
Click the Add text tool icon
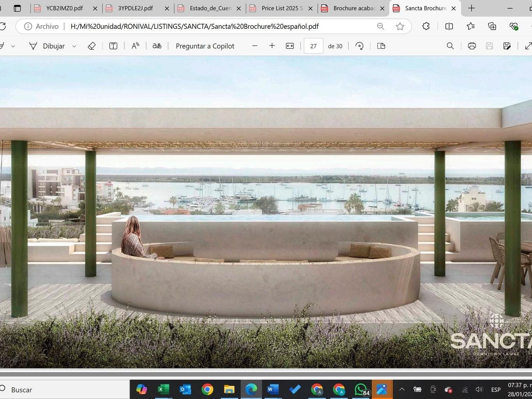[x=113, y=46]
